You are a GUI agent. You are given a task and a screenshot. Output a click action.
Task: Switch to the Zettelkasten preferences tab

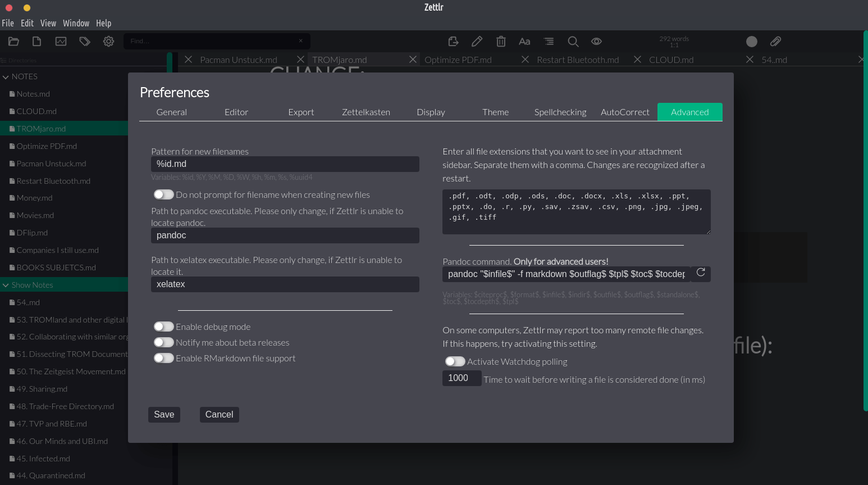[x=366, y=112]
